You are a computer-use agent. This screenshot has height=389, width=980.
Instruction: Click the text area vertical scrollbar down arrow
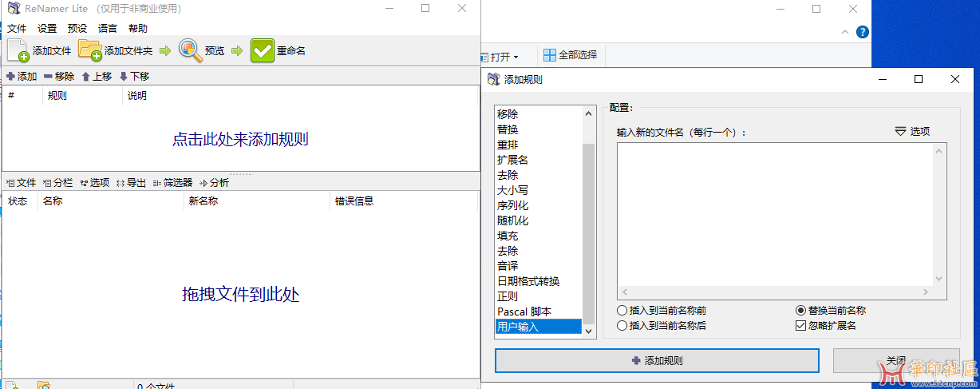939,279
